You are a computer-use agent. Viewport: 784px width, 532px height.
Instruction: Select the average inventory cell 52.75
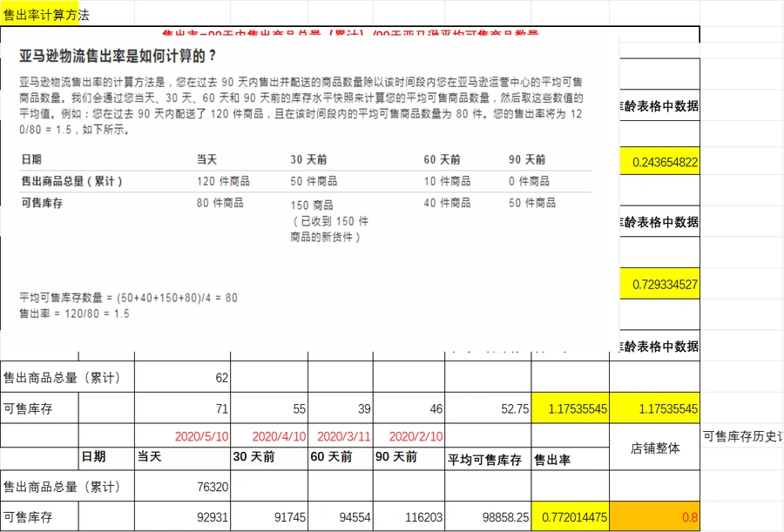pyautogui.click(x=488, y=408)
